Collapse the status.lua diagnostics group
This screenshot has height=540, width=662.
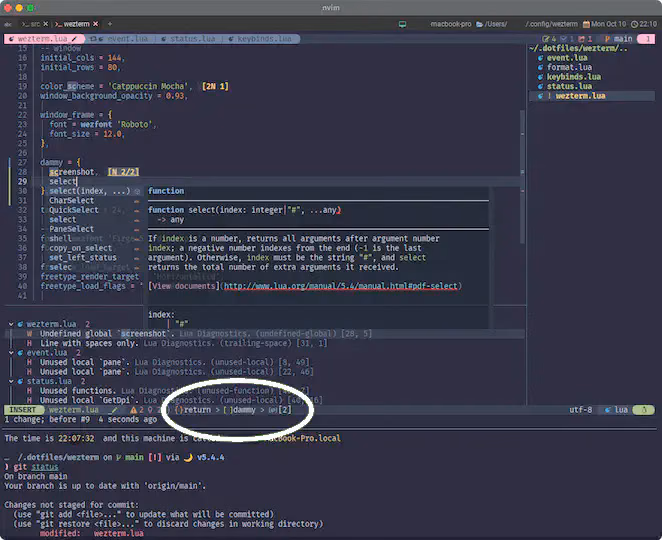pyautogui.click(x=11, y=381)
